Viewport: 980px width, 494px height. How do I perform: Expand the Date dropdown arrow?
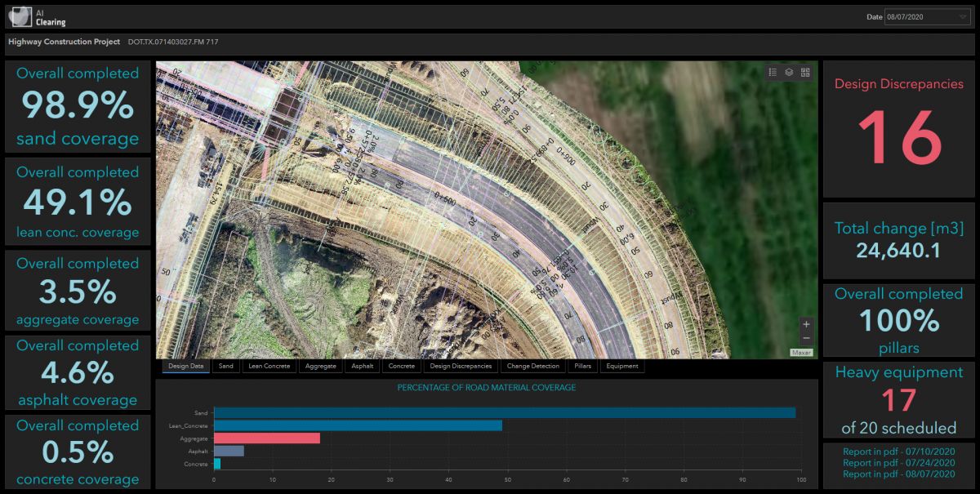(x=963, y=17)
